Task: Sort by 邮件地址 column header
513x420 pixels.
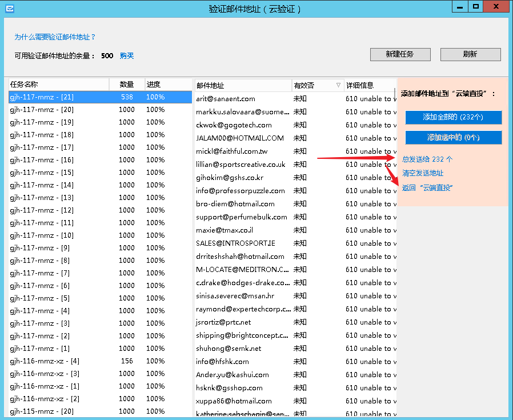Action: 243,86
